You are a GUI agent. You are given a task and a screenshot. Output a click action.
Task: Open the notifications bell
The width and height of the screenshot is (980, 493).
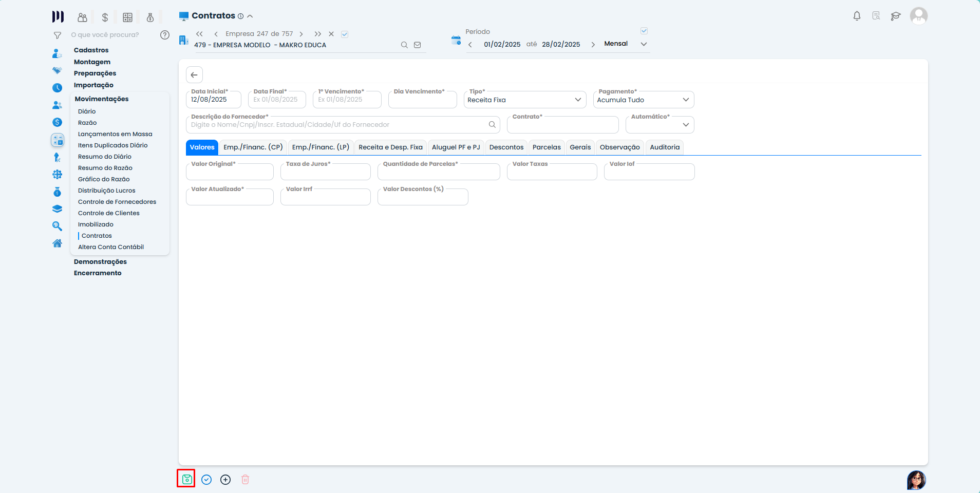(857, 16)
